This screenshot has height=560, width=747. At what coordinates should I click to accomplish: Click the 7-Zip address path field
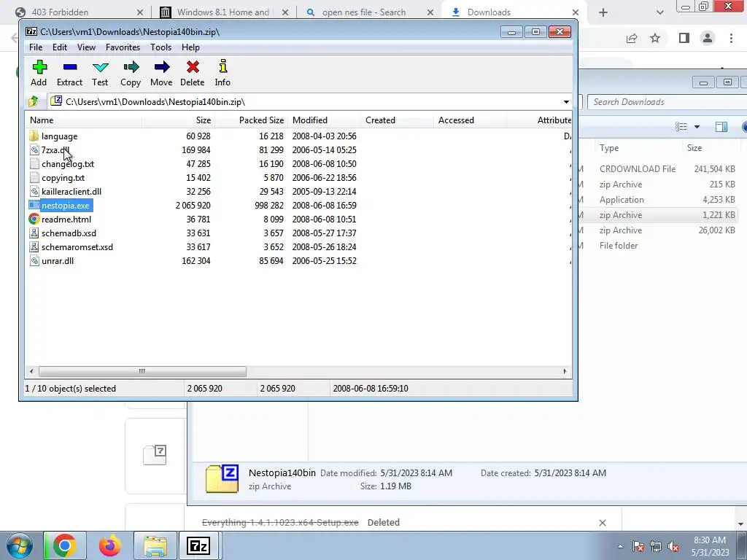305,102
